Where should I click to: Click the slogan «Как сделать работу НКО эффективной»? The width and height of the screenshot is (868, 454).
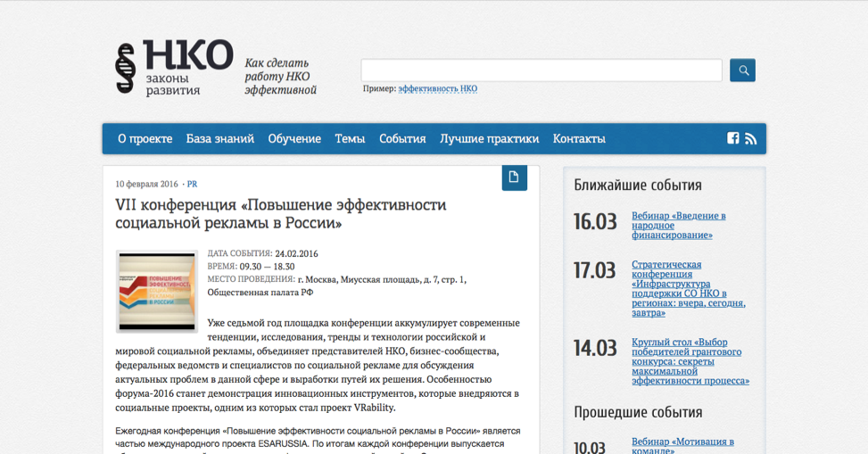click(281, 77)
